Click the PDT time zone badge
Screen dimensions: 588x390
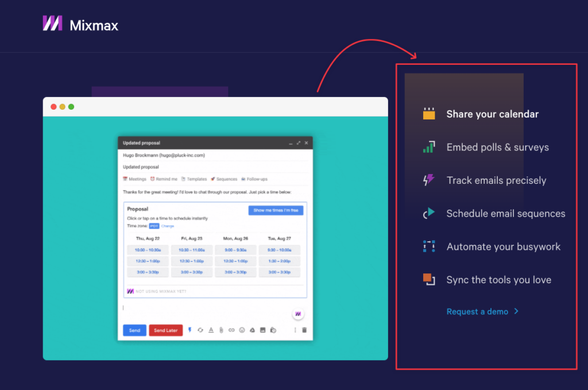[x=154, y=226]
